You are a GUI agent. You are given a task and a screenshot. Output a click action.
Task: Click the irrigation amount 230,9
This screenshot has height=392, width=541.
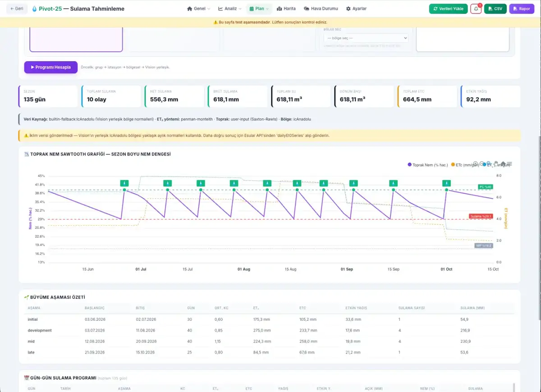466,342
